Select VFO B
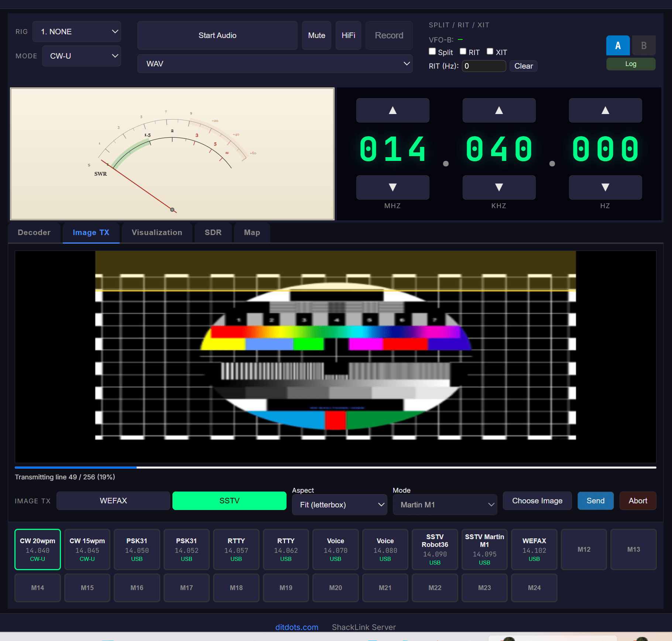672x641 pixels. 644,45
